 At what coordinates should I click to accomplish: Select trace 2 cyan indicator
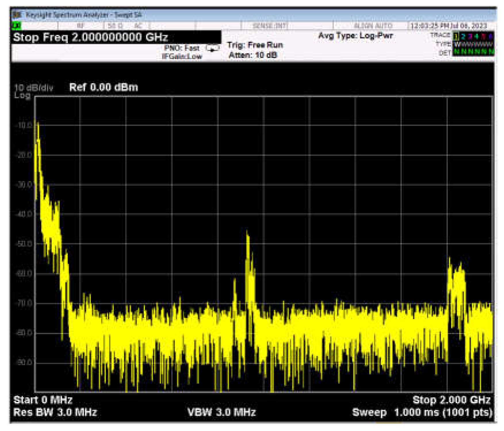[x=463, y=37]
